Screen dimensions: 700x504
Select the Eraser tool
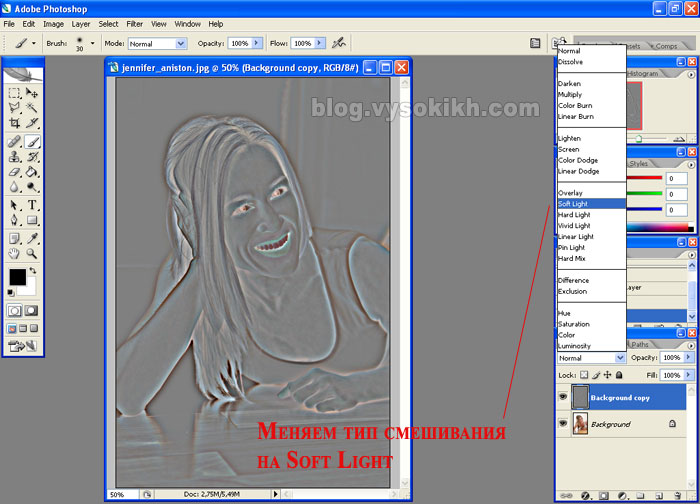pos(14,172)
